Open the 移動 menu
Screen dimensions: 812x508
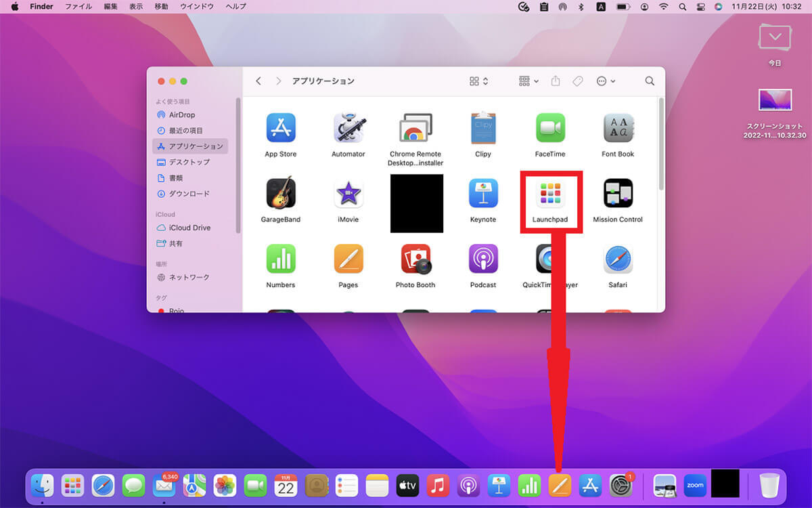pyautogui.click(x=161, y=6)
